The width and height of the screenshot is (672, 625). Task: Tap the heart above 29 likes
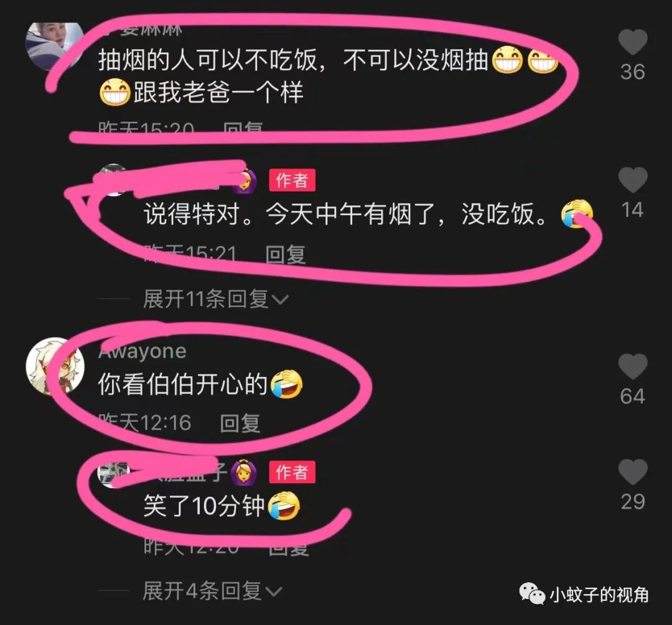coord(633,471)
